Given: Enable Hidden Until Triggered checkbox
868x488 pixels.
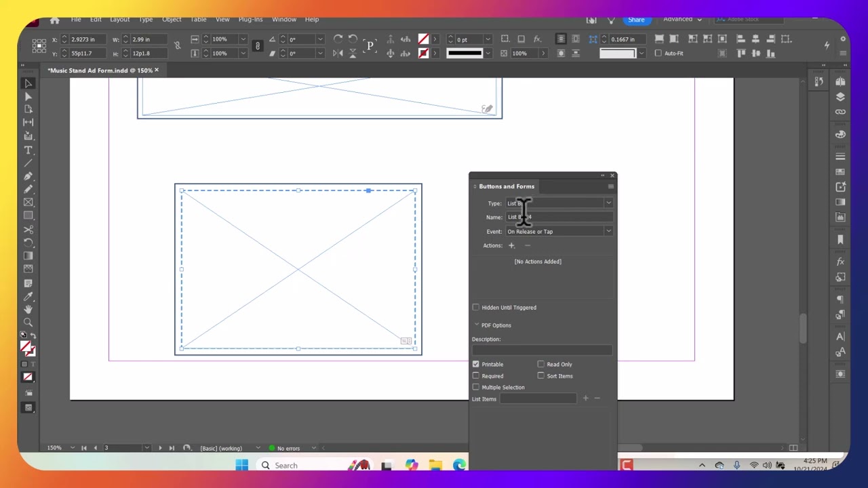Looking at the screenshot, I should (475, 308).
